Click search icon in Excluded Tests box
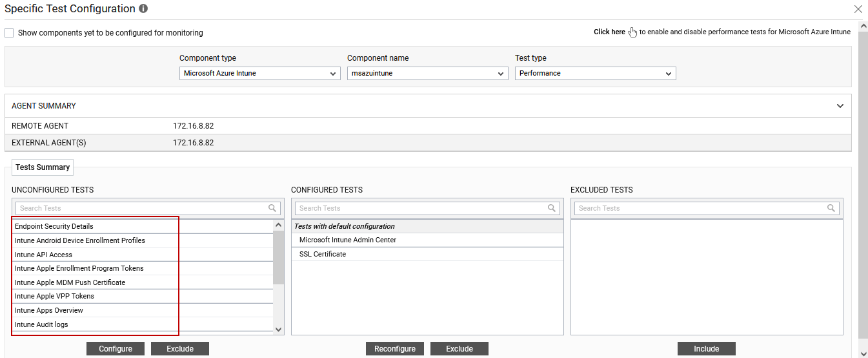The width and height of the screenshot is (868, 358). tap(832, 208)
